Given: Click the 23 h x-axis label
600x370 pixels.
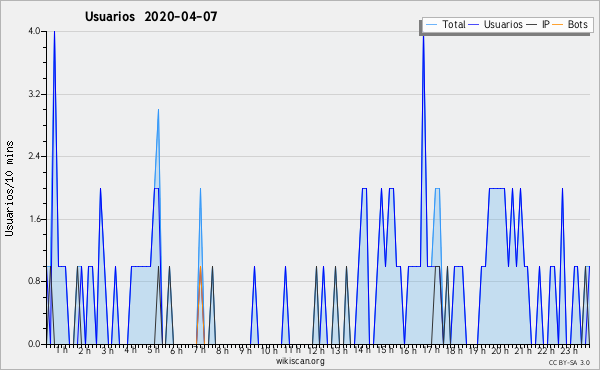Looking at the screenshot, I should (x=569, y=350).
